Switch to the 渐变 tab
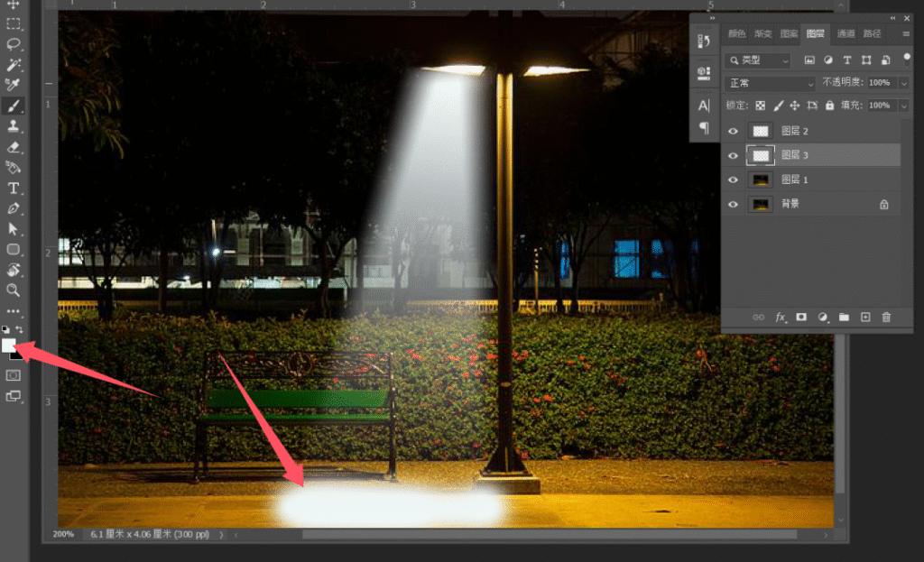This screenshot has height=562, width=924. tap(762, 33)
